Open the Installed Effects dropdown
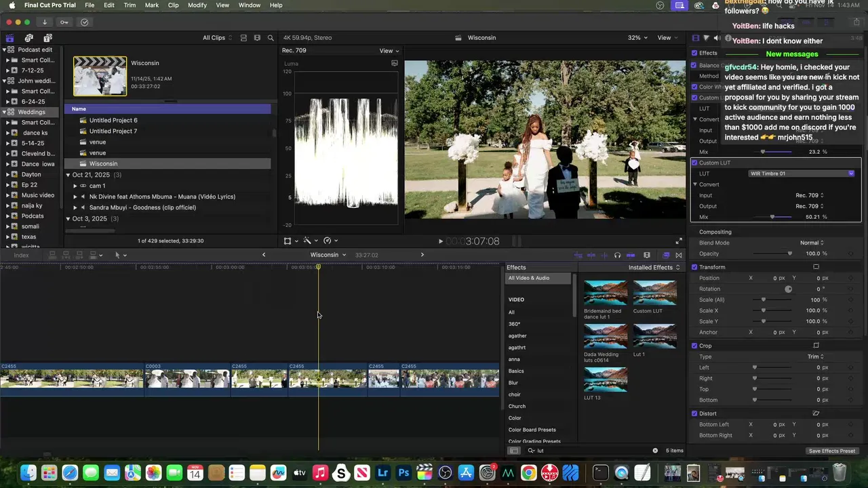The width and height of the screenshot is (868, 488). tap(654, 267)
